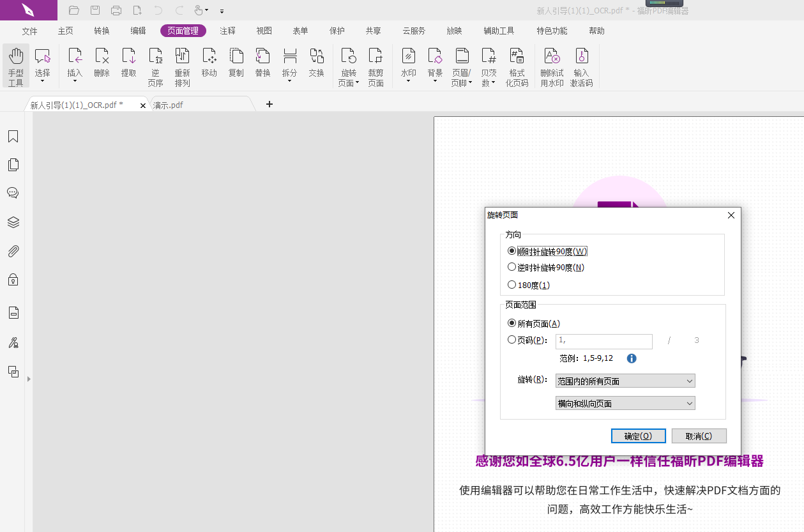Click the page number input field

coord(603,341)
